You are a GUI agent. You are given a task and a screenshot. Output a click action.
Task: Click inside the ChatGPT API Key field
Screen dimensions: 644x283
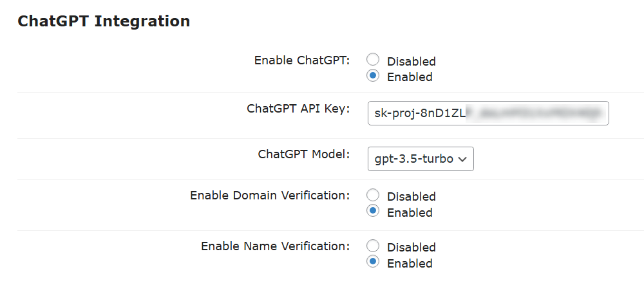tap(488, 113)
